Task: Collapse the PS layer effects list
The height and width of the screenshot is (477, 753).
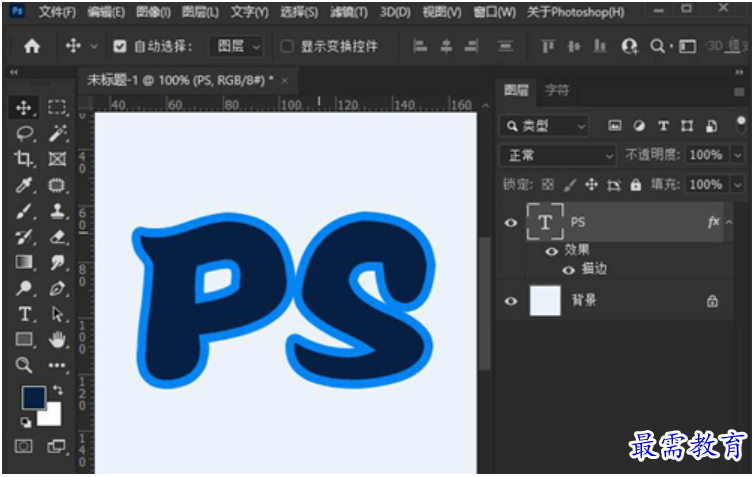Action: [729, 222]
